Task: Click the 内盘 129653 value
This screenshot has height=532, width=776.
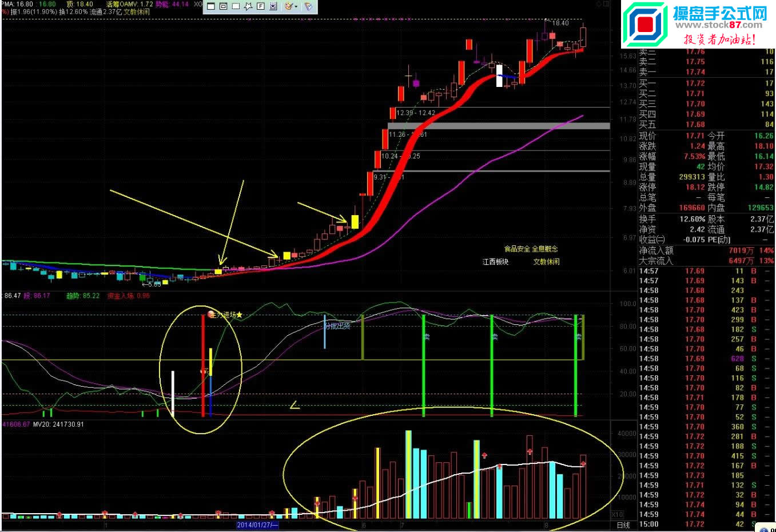Action: pyautogui.click(x=761, y=208)
